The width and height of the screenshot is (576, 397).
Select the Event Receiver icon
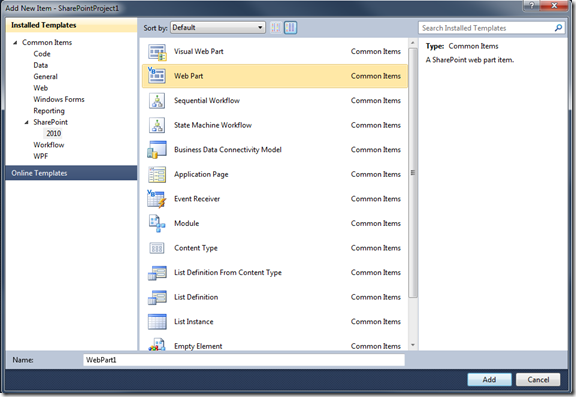(157, 199)
